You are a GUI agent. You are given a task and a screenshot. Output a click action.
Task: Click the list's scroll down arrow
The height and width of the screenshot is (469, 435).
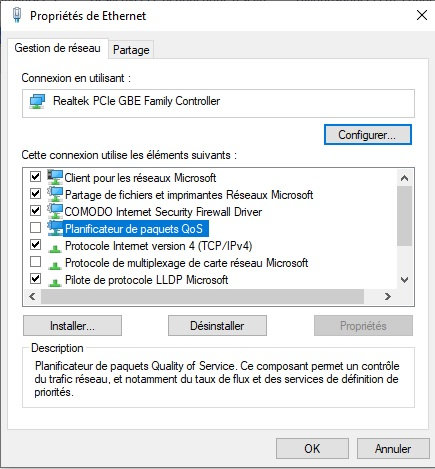(x=404, y=280)
